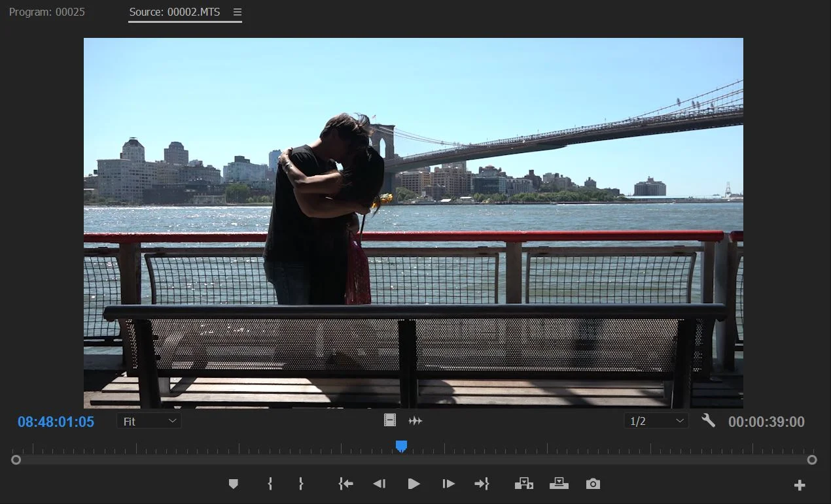Click the Drag Audio Only waveform icon

[415, 421]
